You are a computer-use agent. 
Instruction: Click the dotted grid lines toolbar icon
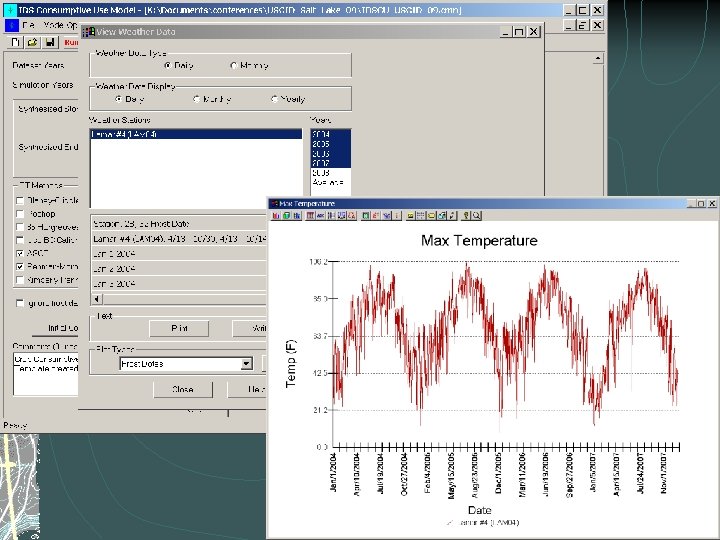[420, 215]
